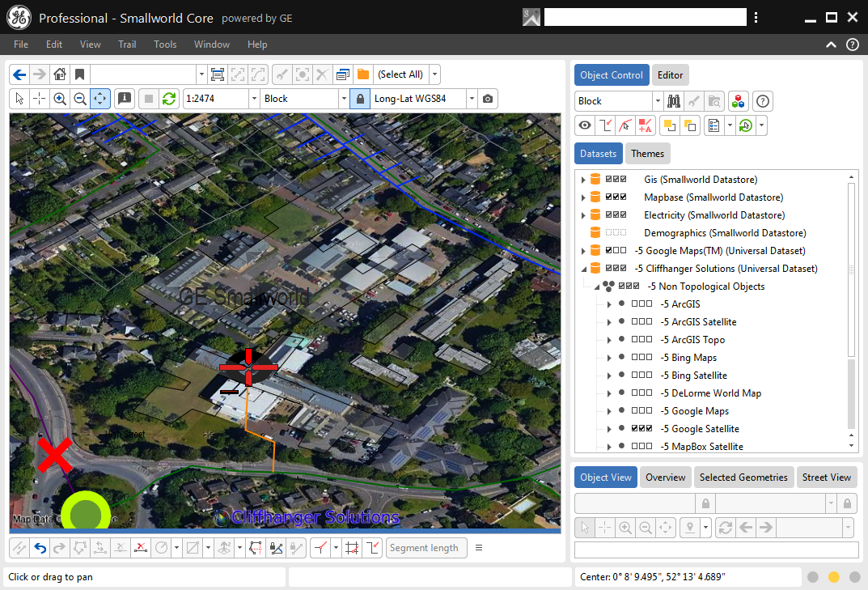Toggle Bing Maps layer checkboxes
The width and height of the screenshot is (868, 590).
(641, 358)
